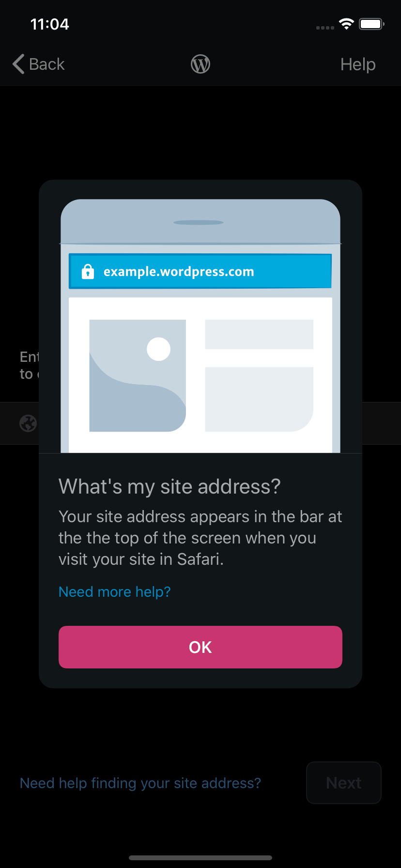Tap the disabled Next button

coord(344,783)
